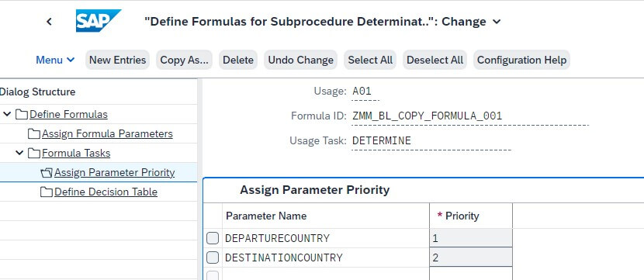
Task: Click the New Entries button
Action: click(117, 60)
